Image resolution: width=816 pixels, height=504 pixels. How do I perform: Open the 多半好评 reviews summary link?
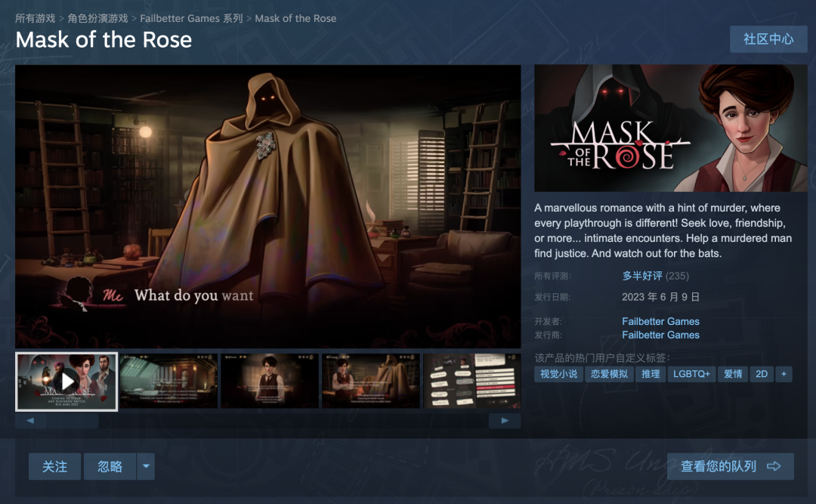pyautogui.click(x=642, y=276)
